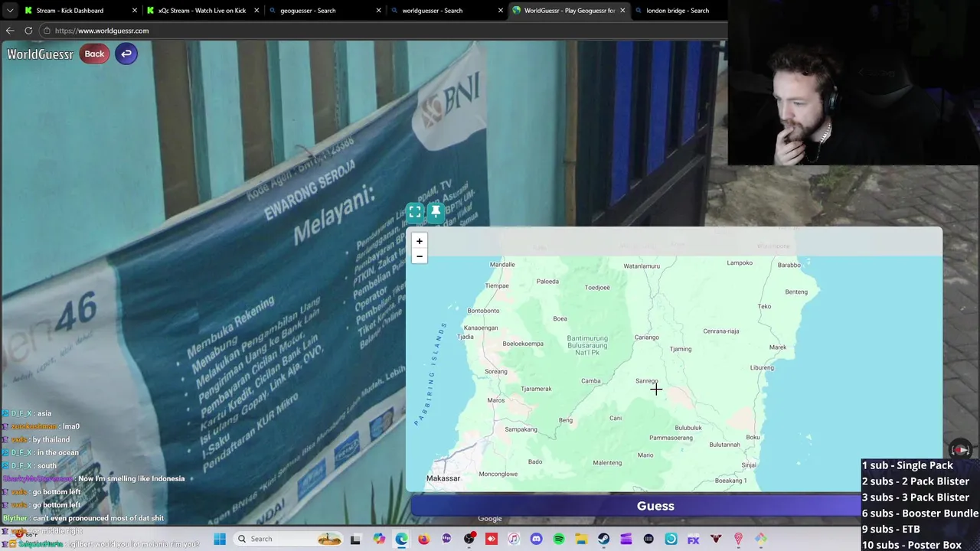980x551 pixels.
Task: Switch to worldguesser - Search tab
Action: 433,11
